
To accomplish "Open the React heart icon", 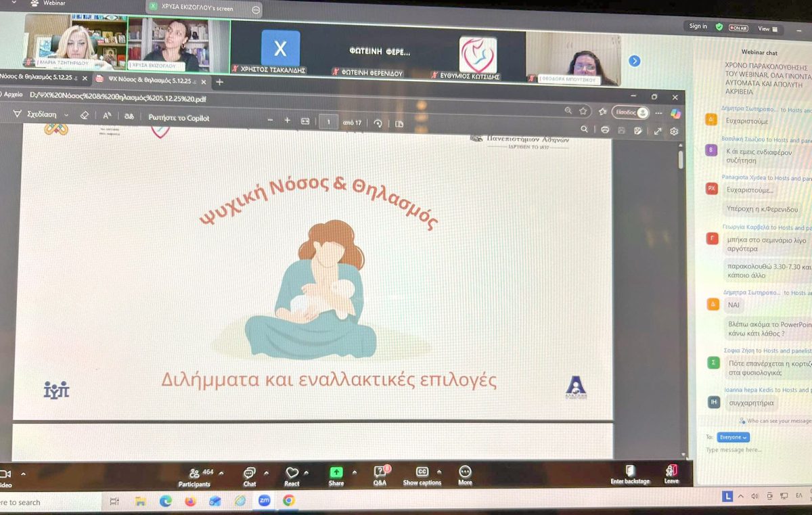I will pyautogui.click(x=292, y=473).
